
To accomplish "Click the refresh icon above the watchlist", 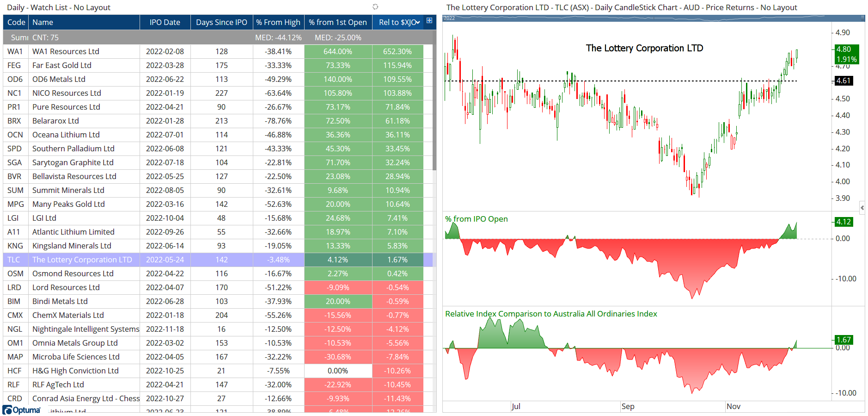I will (375, 7).
